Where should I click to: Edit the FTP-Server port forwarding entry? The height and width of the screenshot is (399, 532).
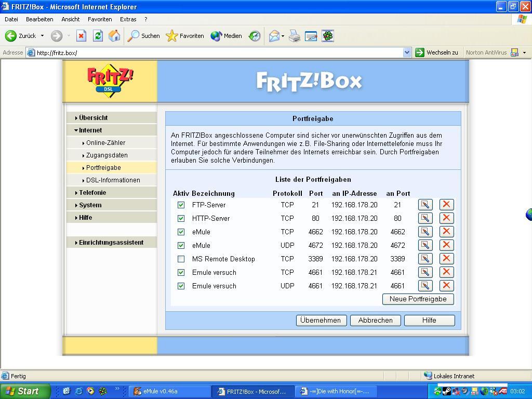(x=425, y=205)
